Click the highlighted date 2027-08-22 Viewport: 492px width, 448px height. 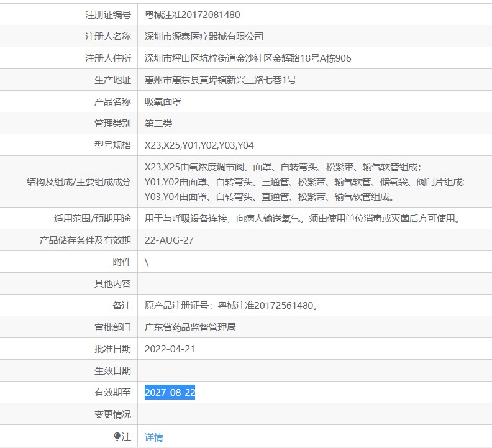tap(170, 392)
